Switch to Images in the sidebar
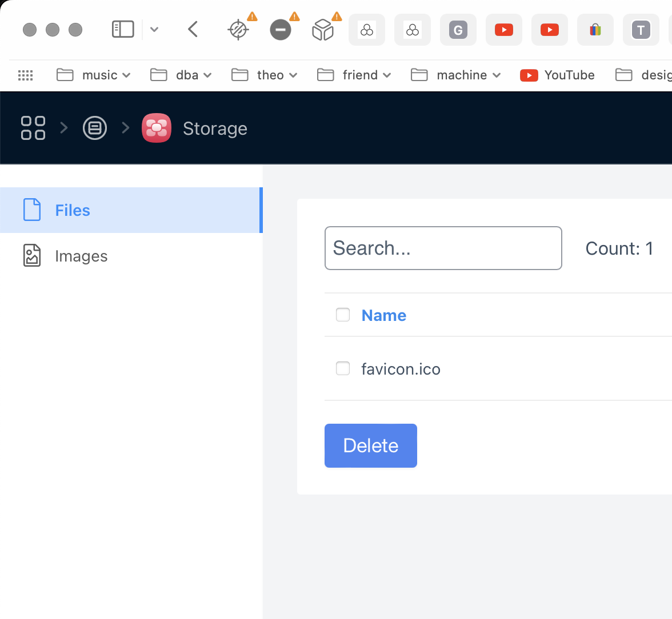The image size is (672, 619). tap(81, 256)
